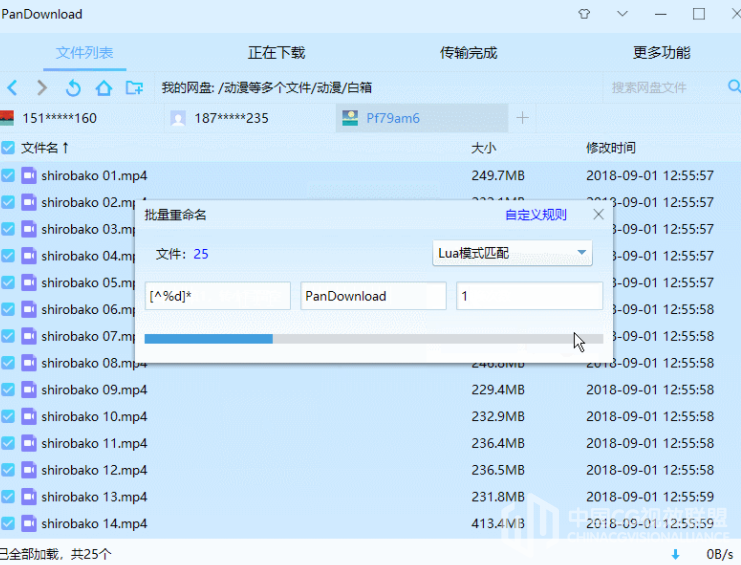
Task: Click video icon of shirobako 02.mp4
Action: (x=29, y=202)
